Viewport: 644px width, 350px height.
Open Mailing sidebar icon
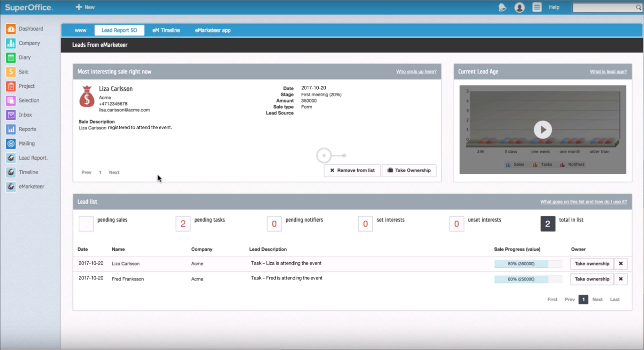(11, 144)
